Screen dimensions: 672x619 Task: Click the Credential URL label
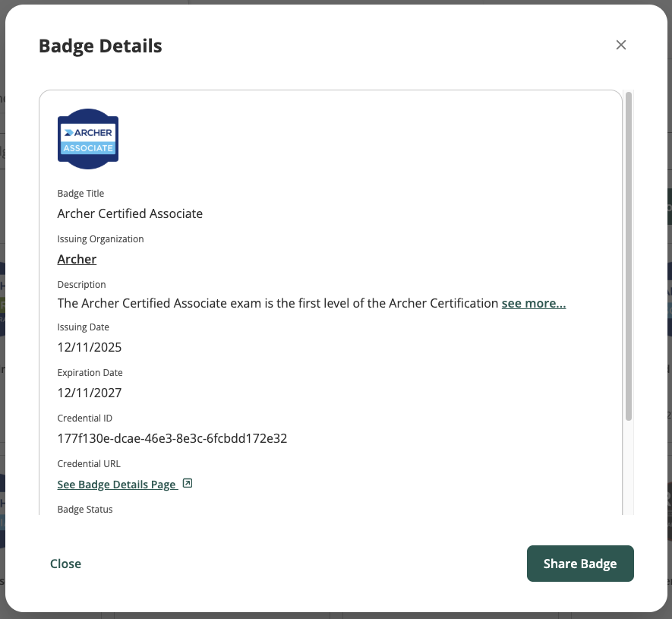tap(89, 464)
